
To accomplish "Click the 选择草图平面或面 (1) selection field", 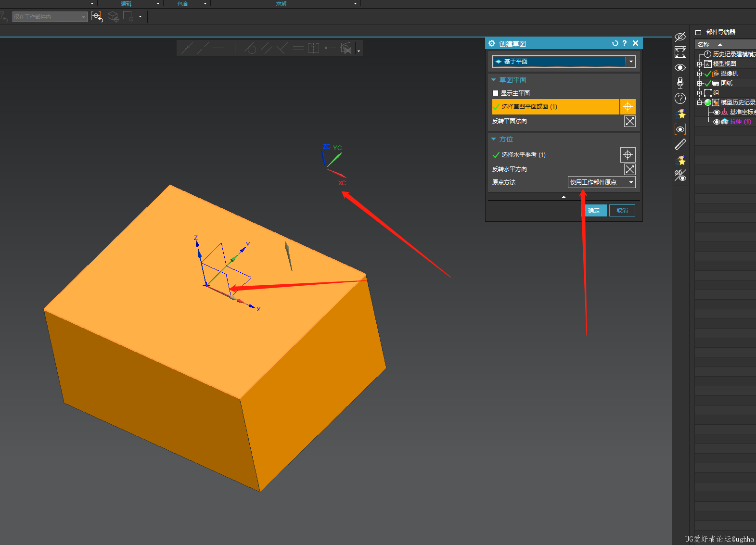I will pyautogui.click(x=555, y=107).
